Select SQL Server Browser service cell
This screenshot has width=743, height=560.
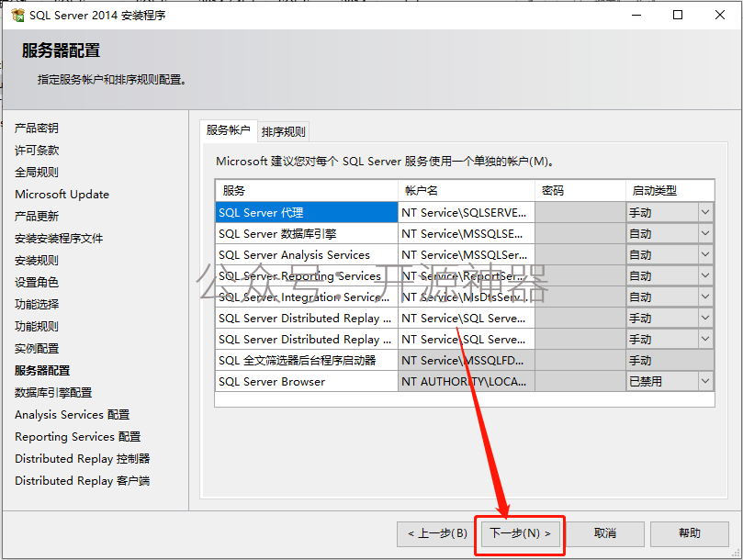[x=307, y=381]
